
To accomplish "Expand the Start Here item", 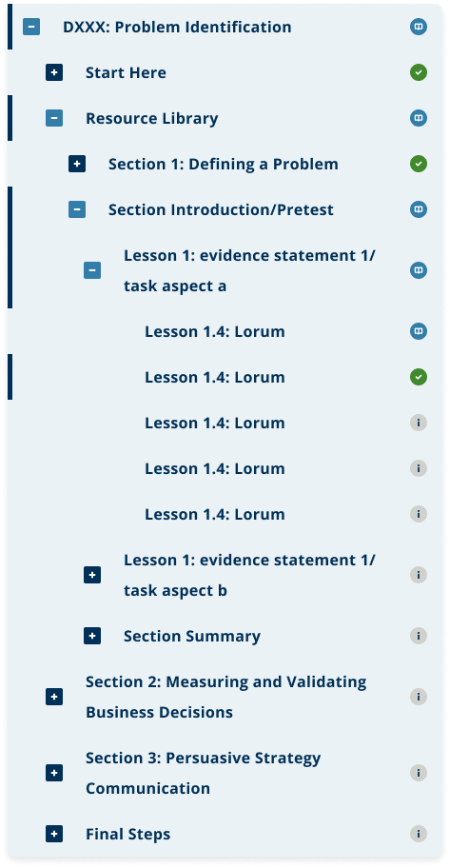I will (54, 72).
